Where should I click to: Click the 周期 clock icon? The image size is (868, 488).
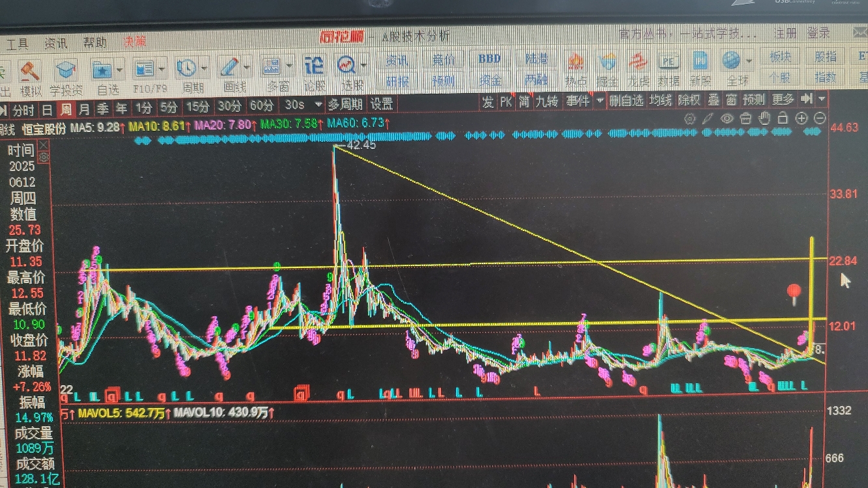[x=187, y=68]
